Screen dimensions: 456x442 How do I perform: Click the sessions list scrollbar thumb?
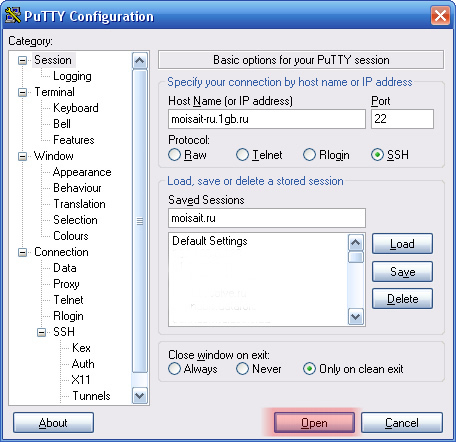355,257
